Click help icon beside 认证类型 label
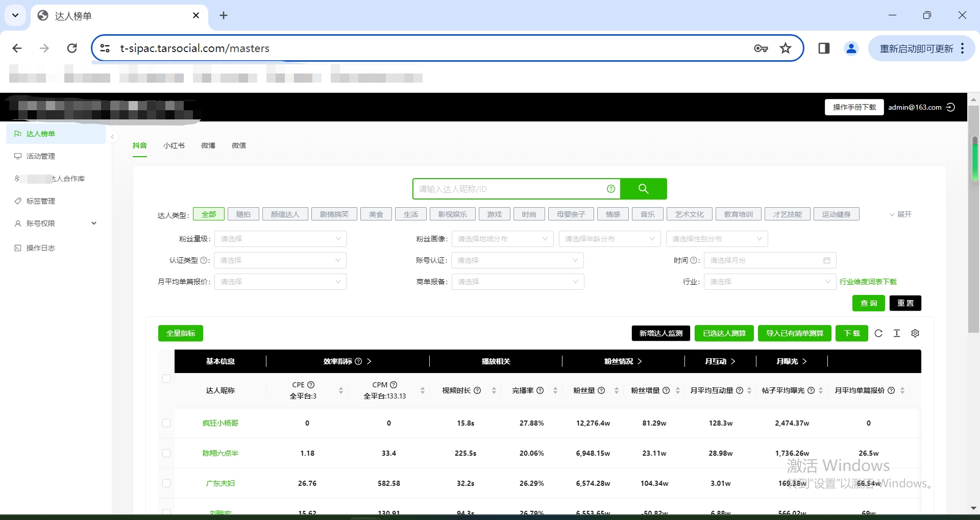Screen dimensions: 980x520 (x=204, y=260)
